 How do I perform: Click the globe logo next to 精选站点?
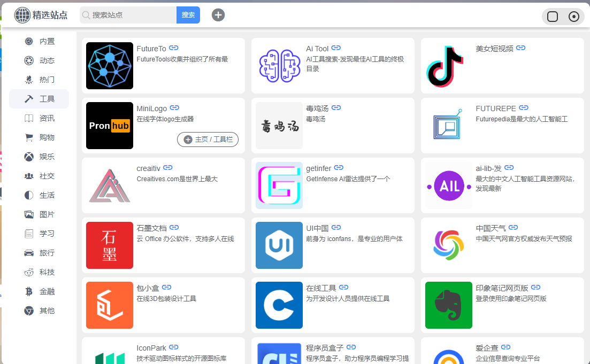click(22, 15)
